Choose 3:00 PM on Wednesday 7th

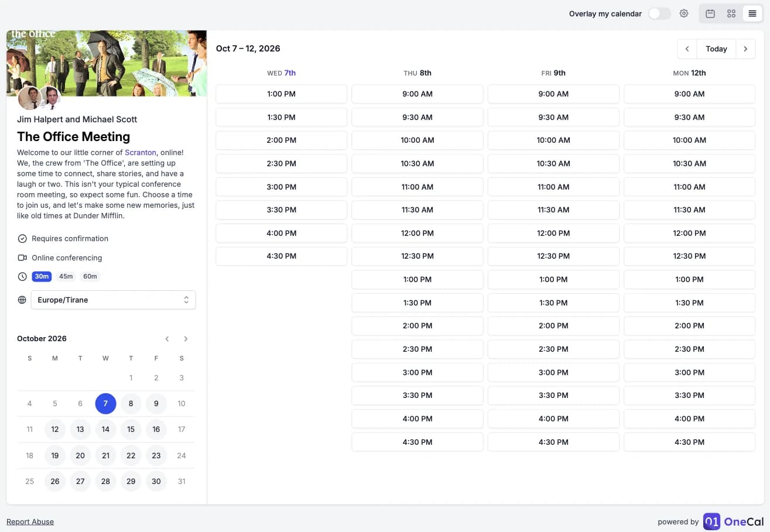282,187
